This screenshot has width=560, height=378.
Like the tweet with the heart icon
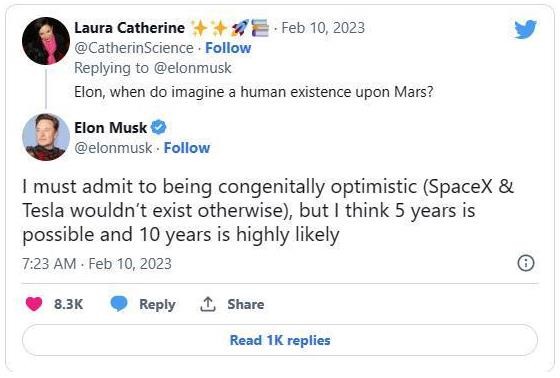point(34,304)
